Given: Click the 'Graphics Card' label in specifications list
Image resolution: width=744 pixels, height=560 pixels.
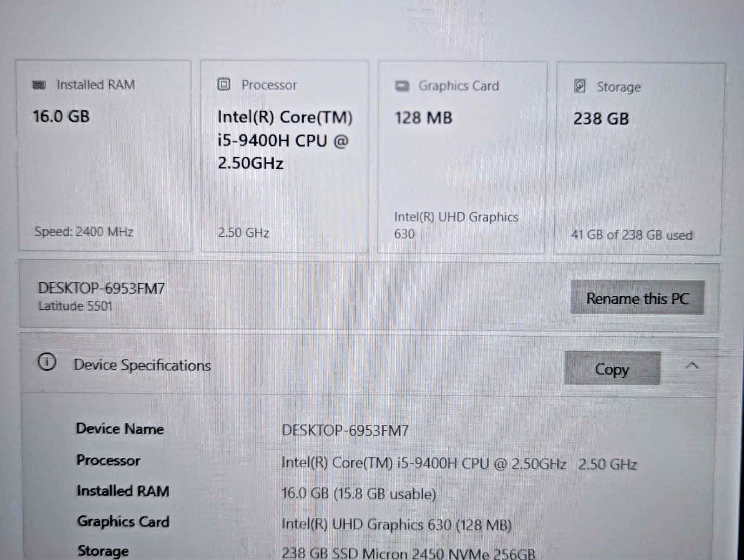Looking at the screenshot, I should (x=123, y=521).
